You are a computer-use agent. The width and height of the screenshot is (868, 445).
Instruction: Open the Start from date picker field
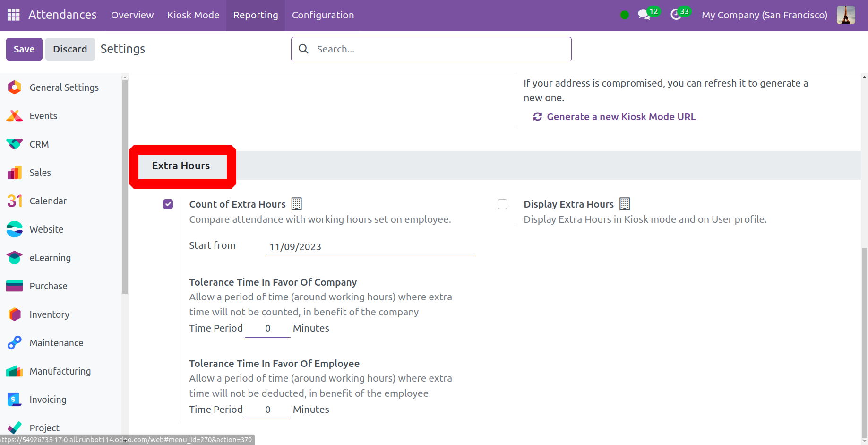370,247
